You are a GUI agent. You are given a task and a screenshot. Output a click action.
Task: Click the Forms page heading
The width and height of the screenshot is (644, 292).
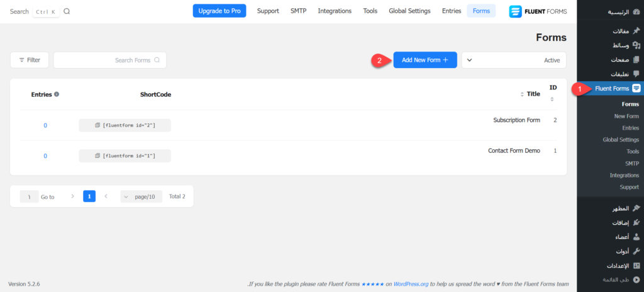(x=551, y=37)
